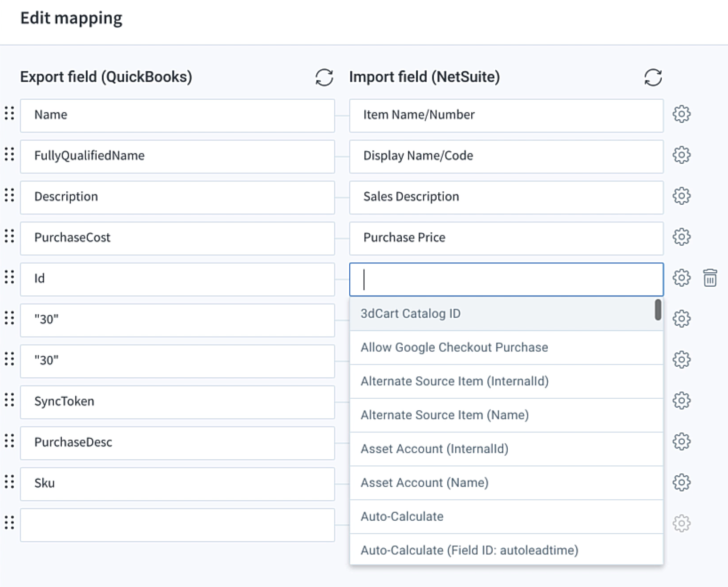Image resolution: width=728 pixels, height=587 pixels.
Task: Edit the Description export field
Action: point(177,198)
